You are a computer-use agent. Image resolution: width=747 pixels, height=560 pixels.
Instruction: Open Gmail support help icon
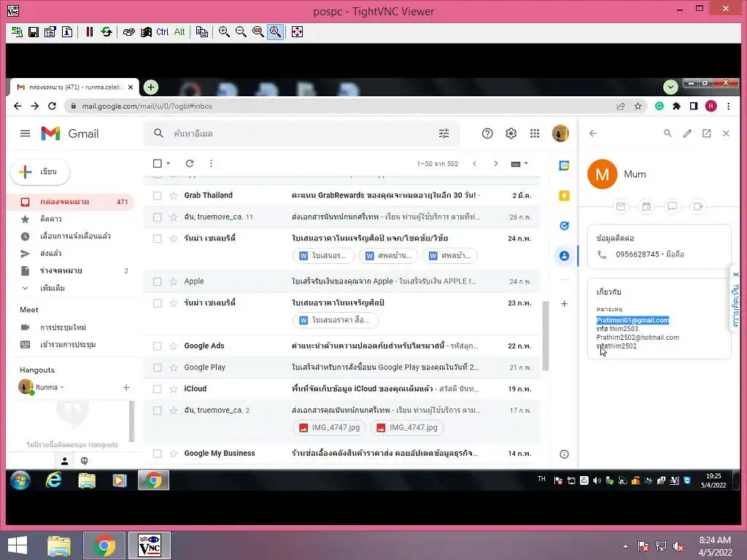pyautogui.click(x=487, y=133)
